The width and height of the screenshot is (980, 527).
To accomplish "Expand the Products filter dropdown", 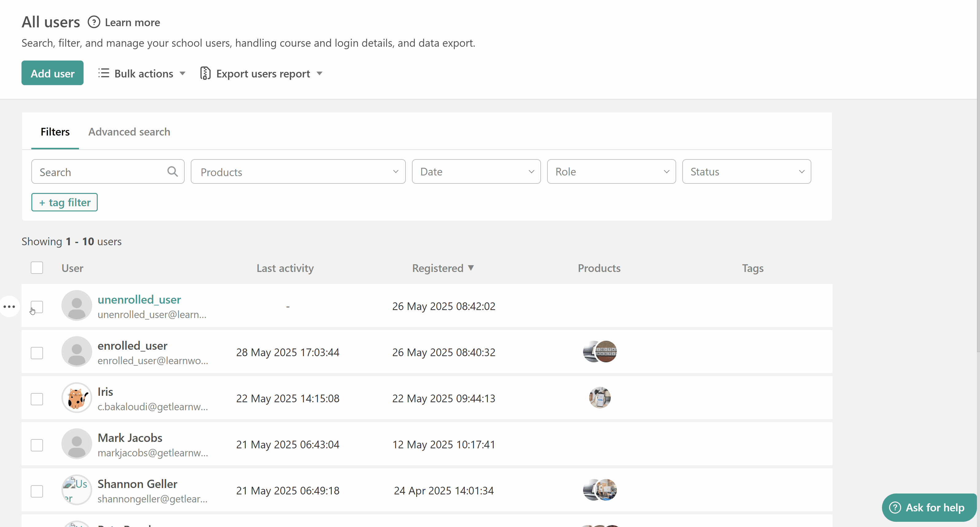I will tap(298, 171).
